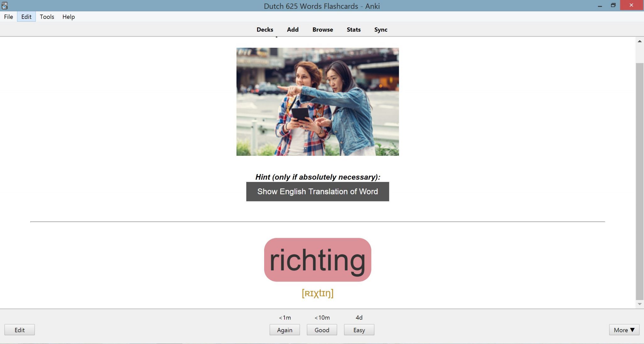Image resolution: width=644 pixels, height=344 pixels.
Task: Edit the current flashcard
Action: click(x=19, y=330)
